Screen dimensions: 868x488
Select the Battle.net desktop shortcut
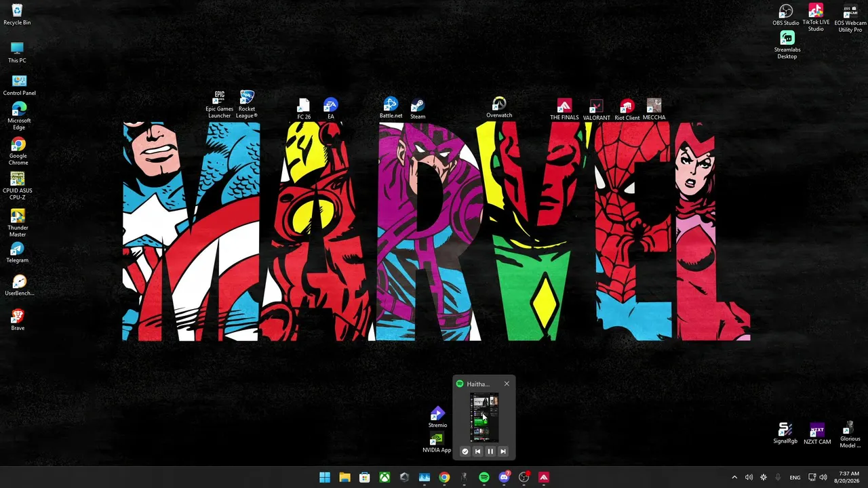pyautogui.click(x=391, y=108)
